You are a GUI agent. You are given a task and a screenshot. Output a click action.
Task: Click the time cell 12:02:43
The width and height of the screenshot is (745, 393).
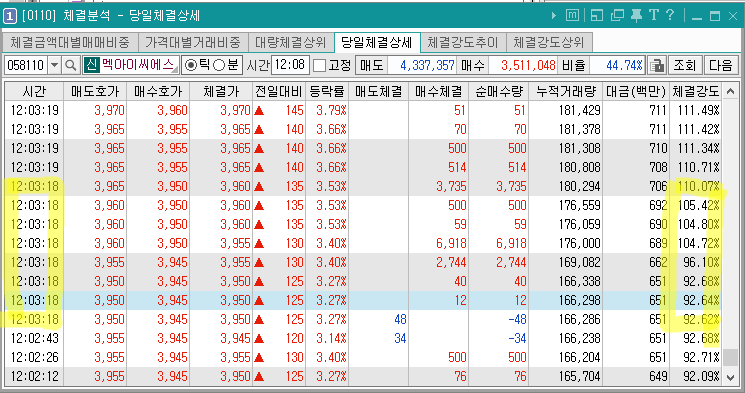[35, 338]
